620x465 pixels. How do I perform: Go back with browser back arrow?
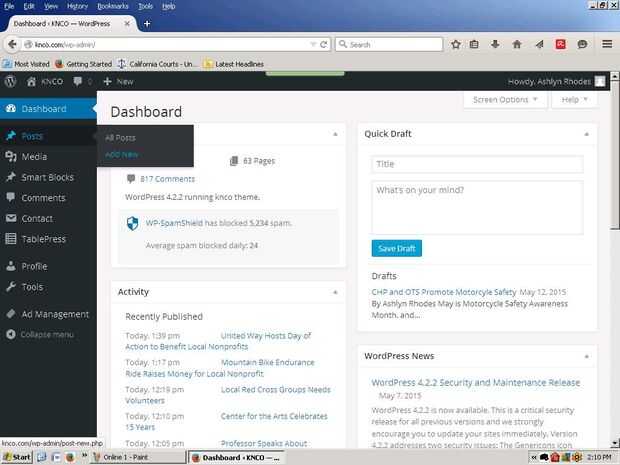(12, 44)
